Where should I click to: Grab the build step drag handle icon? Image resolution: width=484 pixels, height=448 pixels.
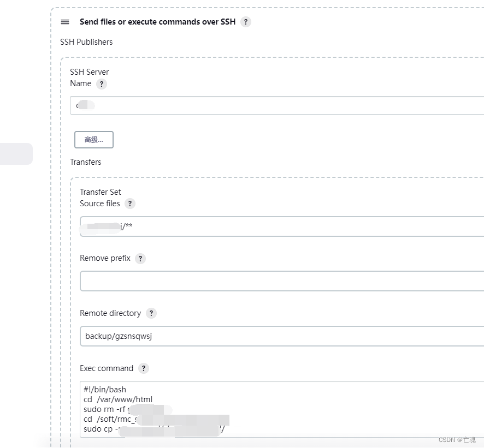point(65,22)
